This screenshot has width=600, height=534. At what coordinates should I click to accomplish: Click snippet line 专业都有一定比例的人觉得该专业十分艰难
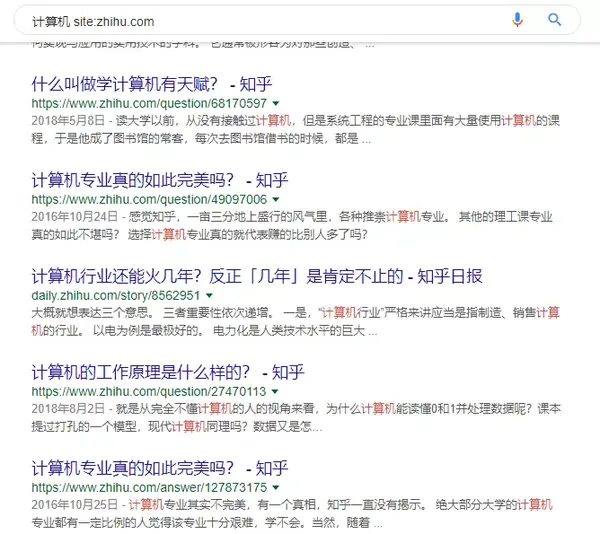click(207, 522)
